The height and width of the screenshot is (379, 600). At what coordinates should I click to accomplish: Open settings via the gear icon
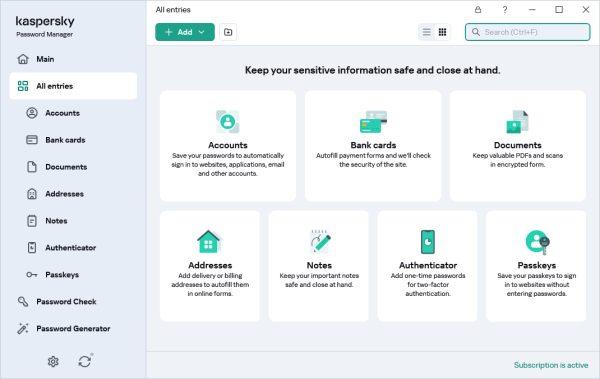point(53,361)
